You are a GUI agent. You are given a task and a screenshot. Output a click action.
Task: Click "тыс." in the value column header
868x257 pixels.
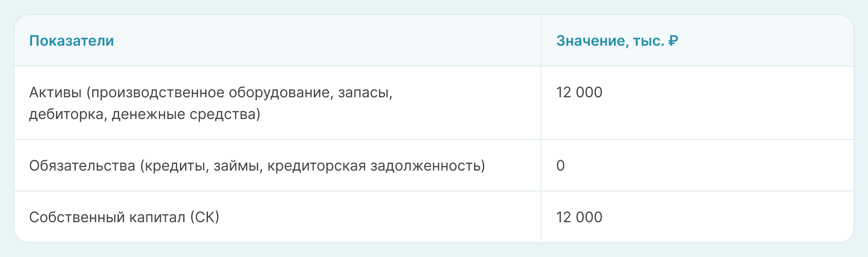pos(648,41)
